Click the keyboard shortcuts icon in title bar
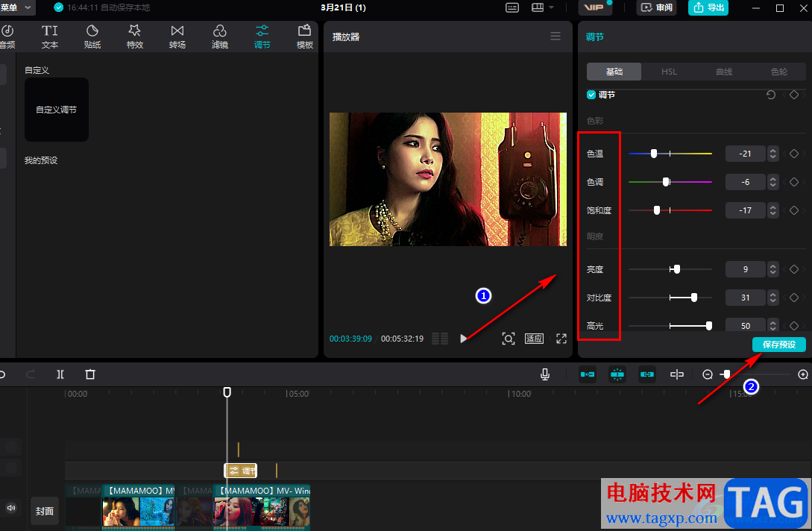This screenshot has width=812, height=531. point(512,7)
